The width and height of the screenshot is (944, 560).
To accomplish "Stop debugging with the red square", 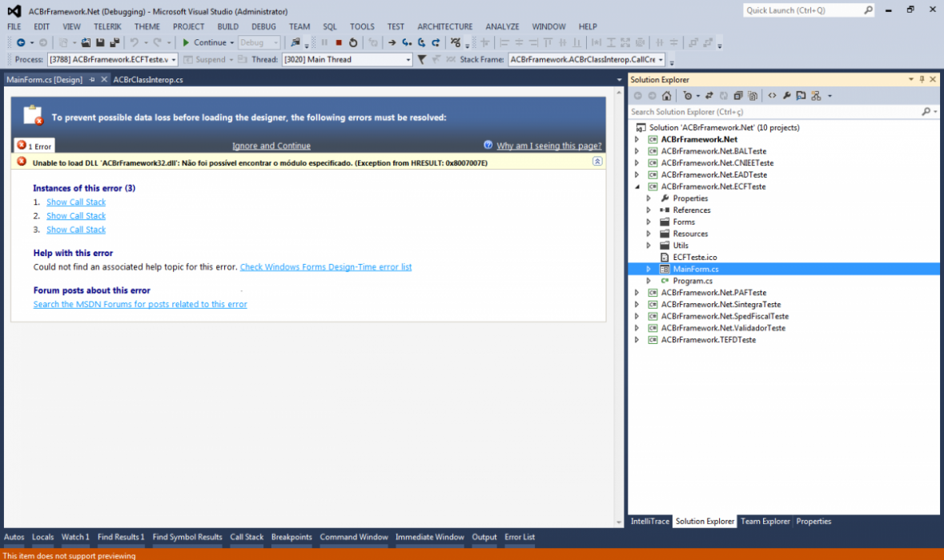I will pyautogui.click(x=339, y=42).
